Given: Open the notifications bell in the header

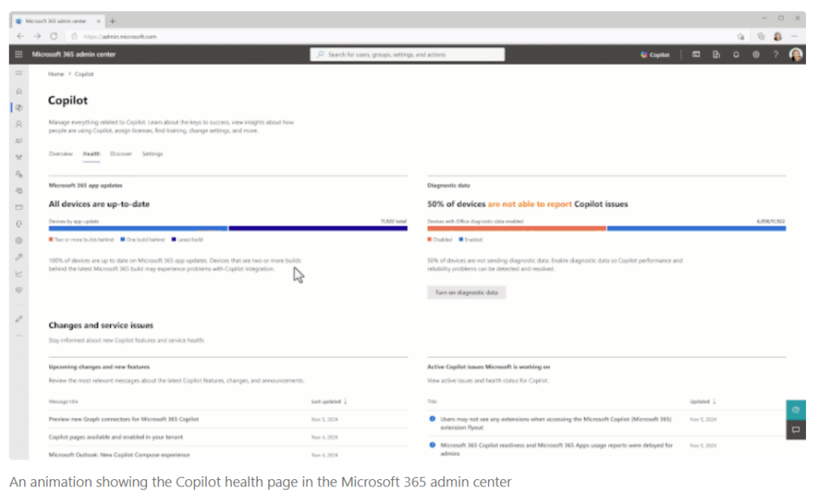Looking at the screenshot, I should click(x=736, y=54).
